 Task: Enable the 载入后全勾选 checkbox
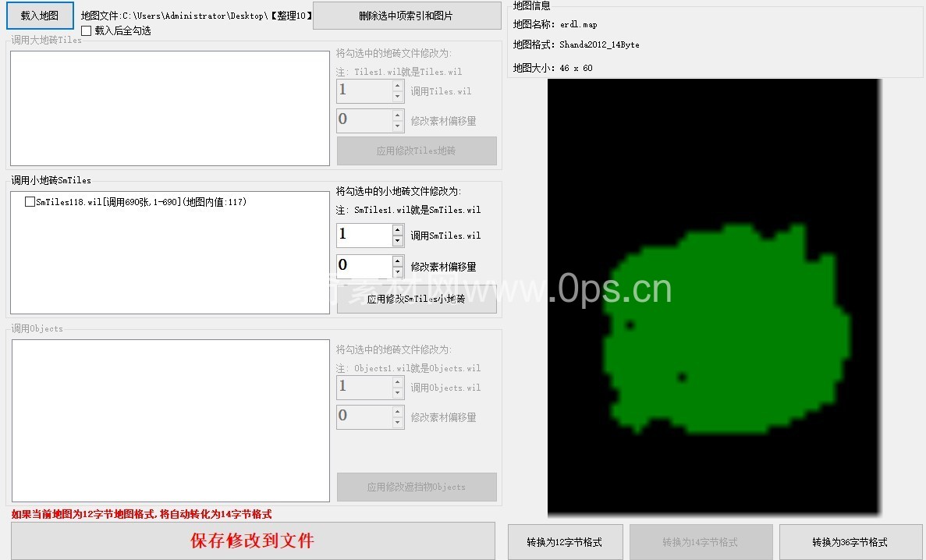(x=87, y=30)
